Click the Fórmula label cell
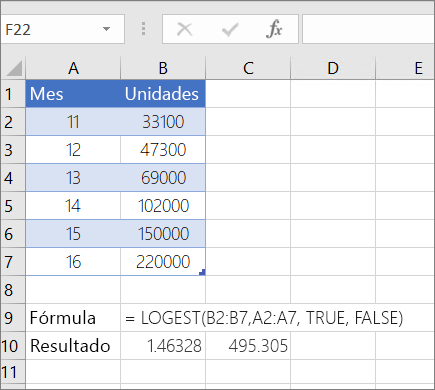Screen dimensions: 435x390 coord(73,318)
